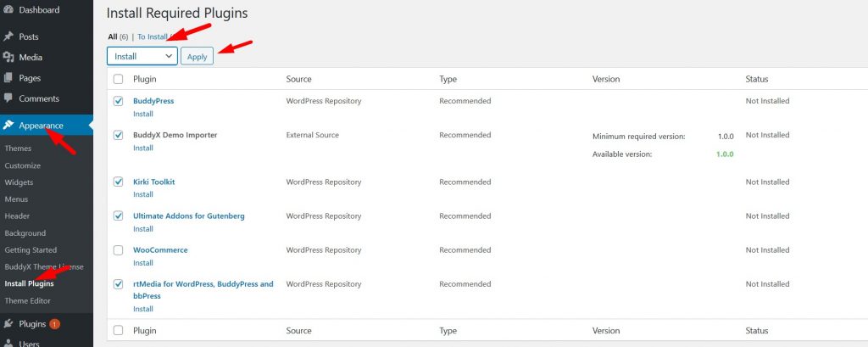Viewport: 868px width, 347px height.
Task: Go to Themes submenu
Action: [x=18, y=148]
